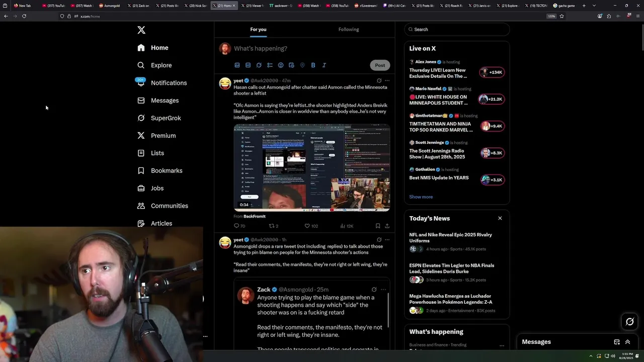Add media image to the post

(237, 65)
